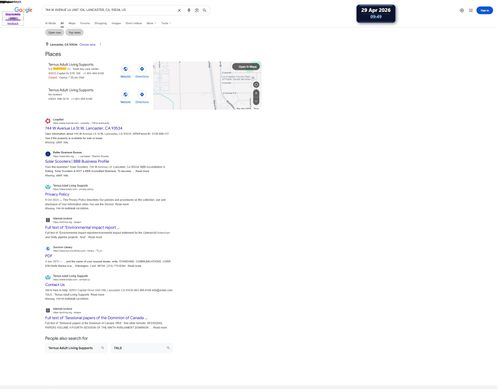The height and width of the screenshot is (389, 500).
Task: Click the favicon above the Privacy Policy result
Action: pyautogui.click(x=48, y=187)
